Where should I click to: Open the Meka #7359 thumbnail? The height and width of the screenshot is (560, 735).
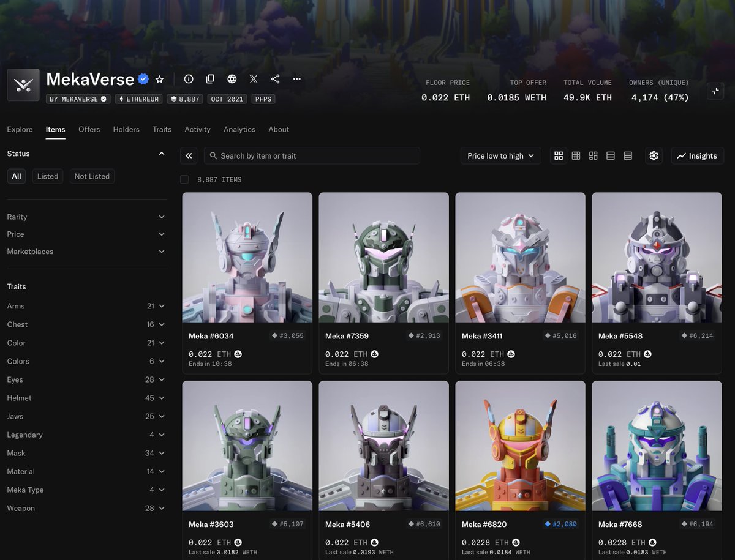pyautogui.click(x=384, y=258)
